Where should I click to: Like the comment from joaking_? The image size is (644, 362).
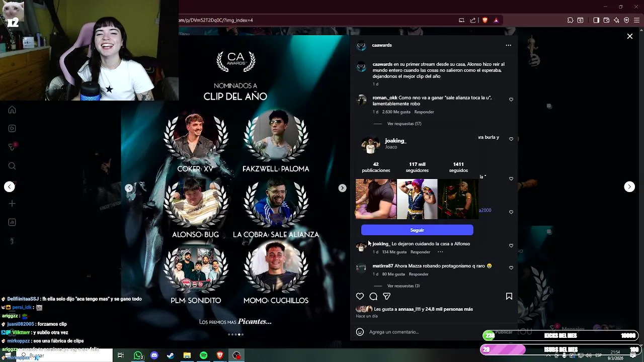[511, 245]
